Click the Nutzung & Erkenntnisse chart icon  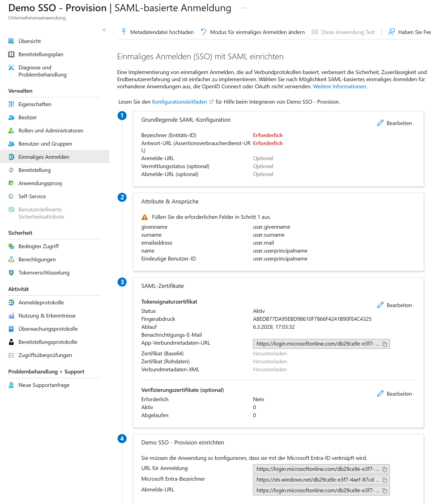coord(11,316)
